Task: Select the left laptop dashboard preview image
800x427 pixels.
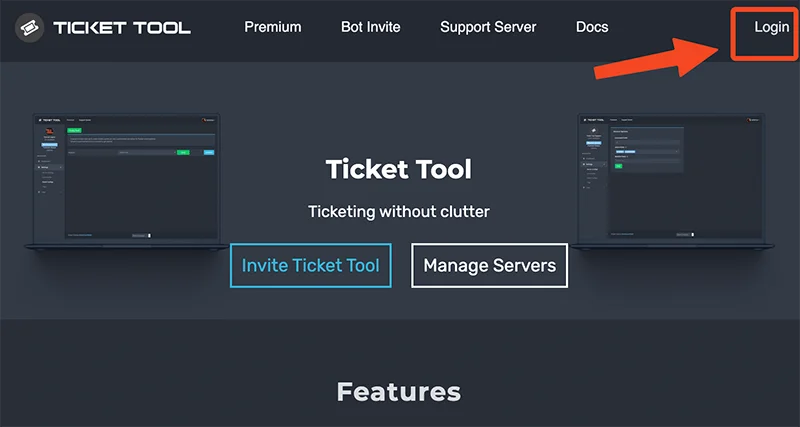Action: (x=127, y=182)
